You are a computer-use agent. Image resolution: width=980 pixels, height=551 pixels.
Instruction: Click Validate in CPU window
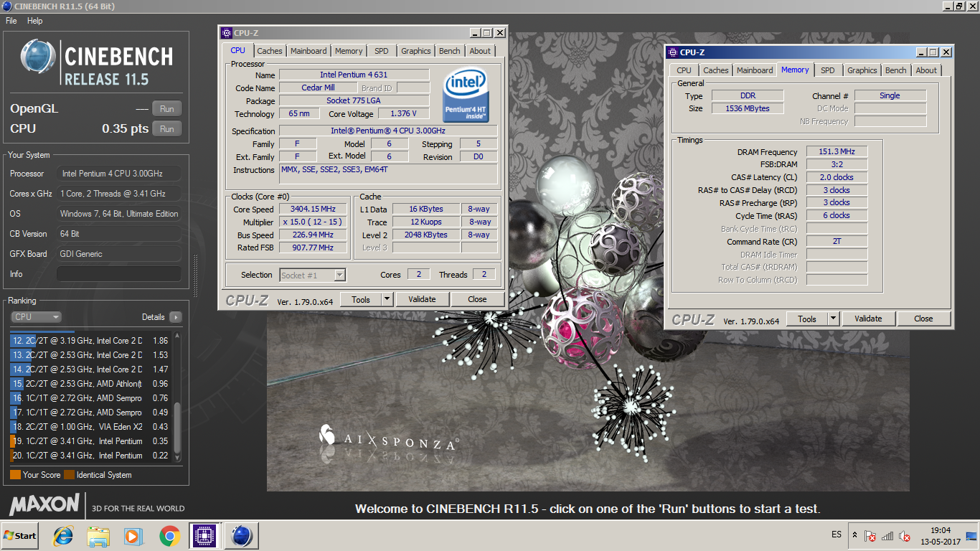pos(422,299)
